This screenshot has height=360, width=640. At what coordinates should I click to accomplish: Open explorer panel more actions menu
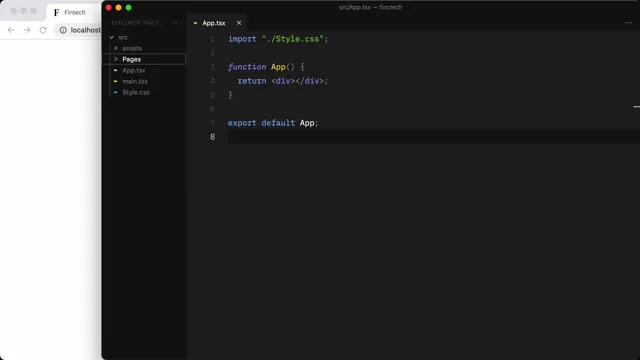[175, 23]
